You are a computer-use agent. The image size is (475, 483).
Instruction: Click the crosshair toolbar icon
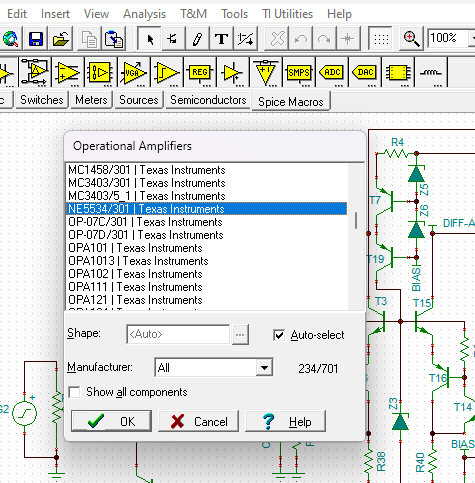348,39
